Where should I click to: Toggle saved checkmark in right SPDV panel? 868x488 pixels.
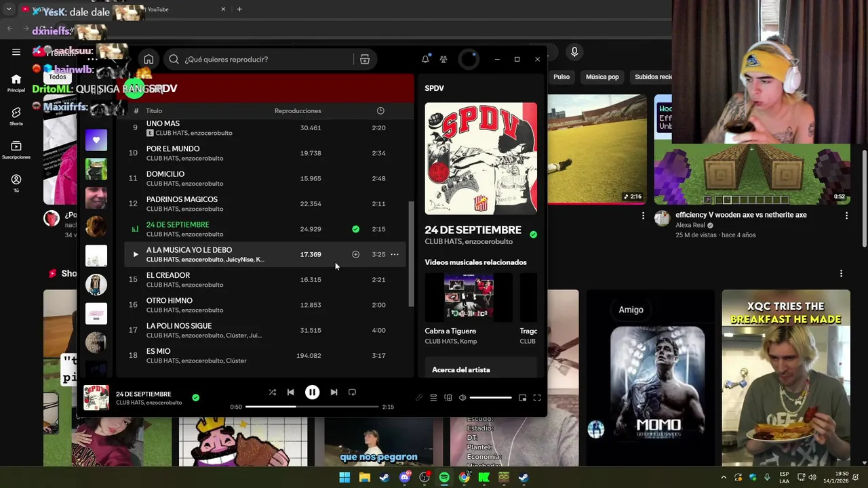[533, 235]
